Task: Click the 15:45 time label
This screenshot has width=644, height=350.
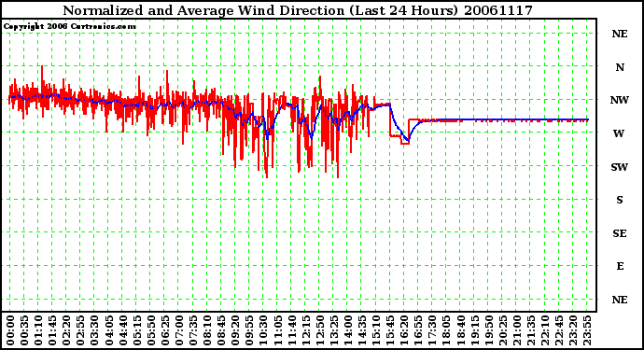Action: [390, 330]
